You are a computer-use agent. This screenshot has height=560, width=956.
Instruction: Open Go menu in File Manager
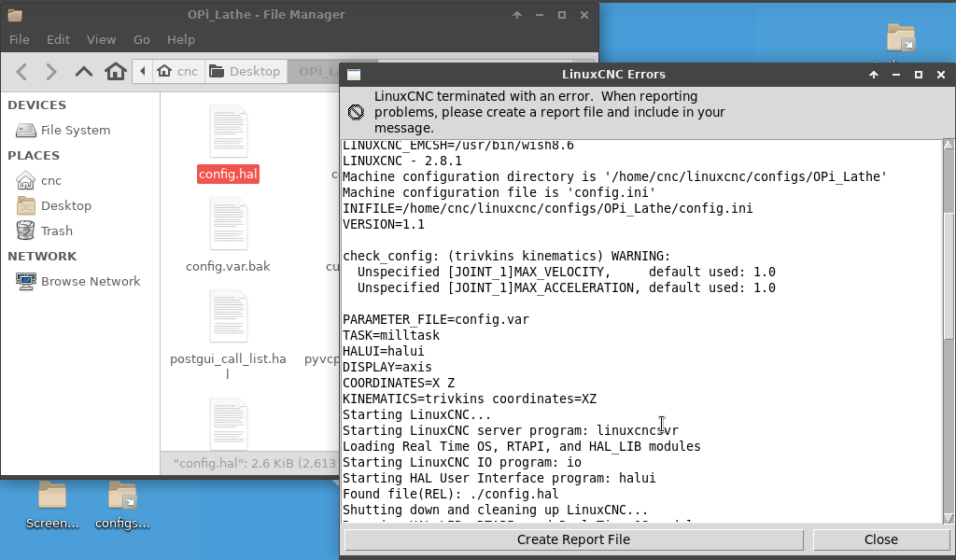[x=142, y=39]
